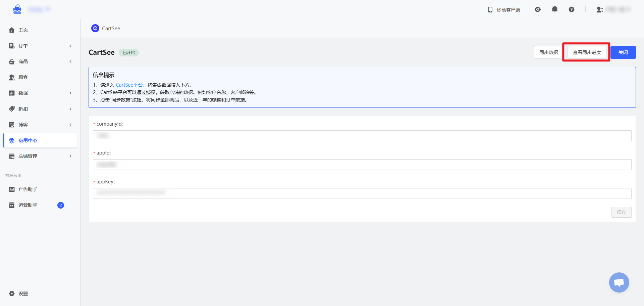The height and width of the screenshot is (306, 644).
Task: Click the app center (应用中心) layers icon
Action: click(x=12, y=140)
